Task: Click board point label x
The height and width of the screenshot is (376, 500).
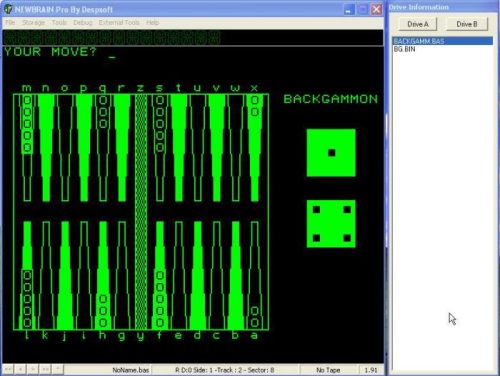Action: tap(254, 88)
